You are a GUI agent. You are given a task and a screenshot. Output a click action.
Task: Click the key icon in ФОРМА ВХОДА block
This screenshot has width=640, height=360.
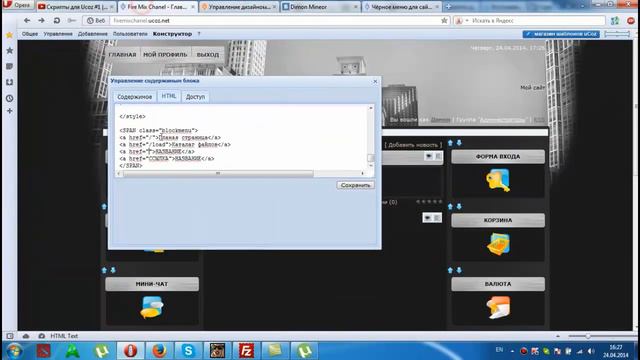498,180
